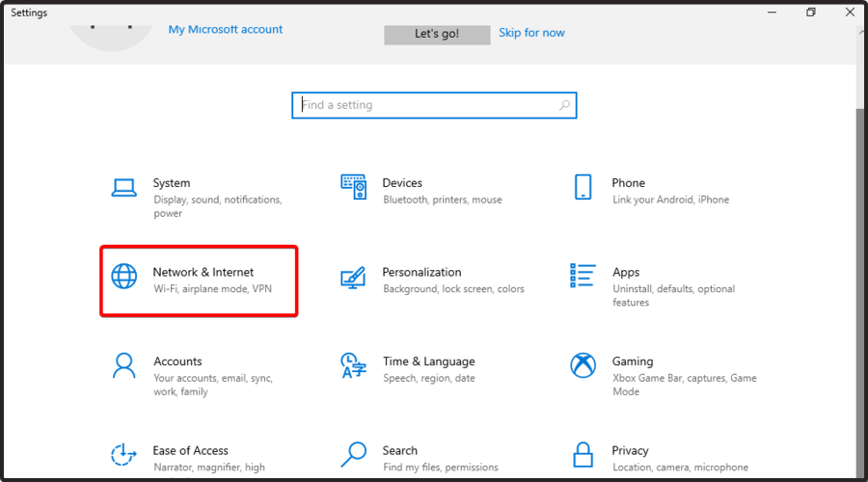The width and height of the screenshot is (868, 482).
Task: Select the Ease of Access title
Action: 190,450
